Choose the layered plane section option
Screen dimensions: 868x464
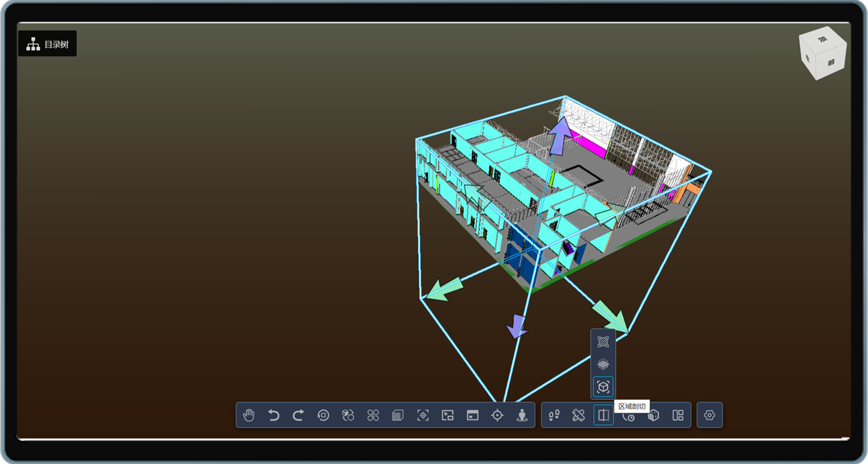[603, 364]
